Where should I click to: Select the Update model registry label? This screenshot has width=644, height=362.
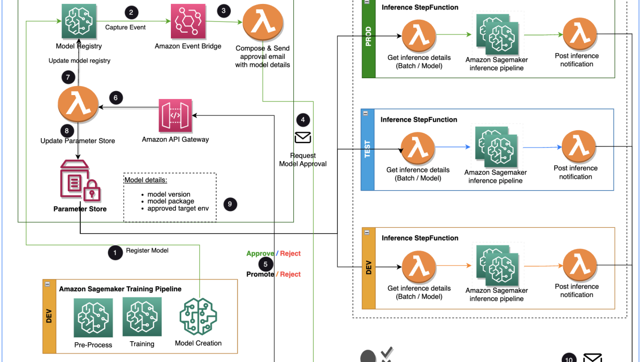79,60
